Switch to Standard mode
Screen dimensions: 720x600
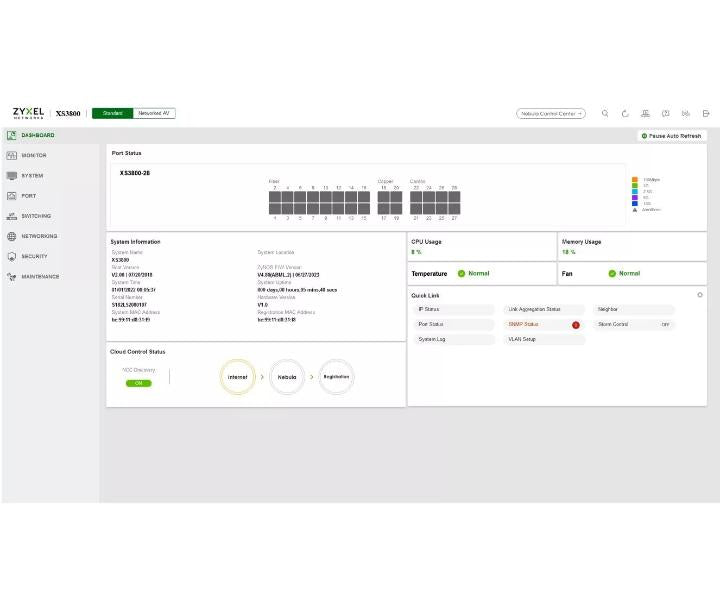(x=112, y=113)
